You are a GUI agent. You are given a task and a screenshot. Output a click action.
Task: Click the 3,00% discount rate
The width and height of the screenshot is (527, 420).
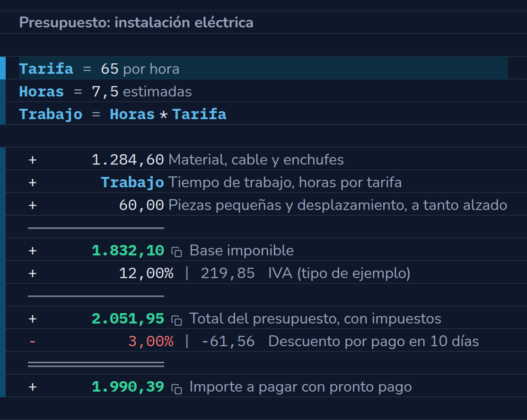tap(151, 341)
